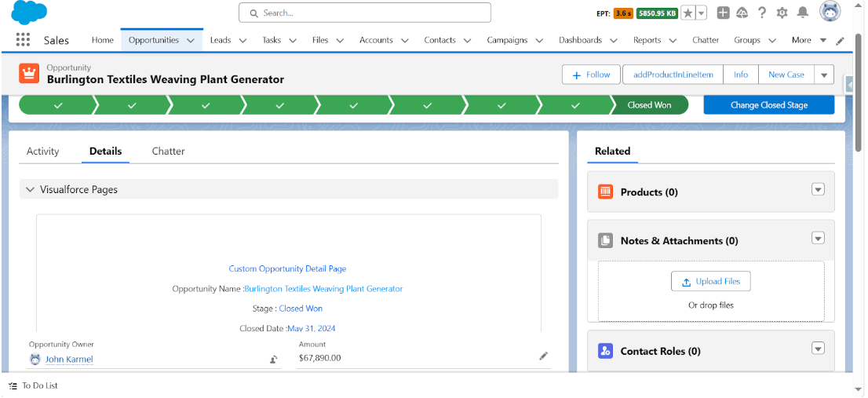The width and height of the screenshot is (868, 398).
Task: Switch to the Activity tab
Action: [x=42, y=152]
